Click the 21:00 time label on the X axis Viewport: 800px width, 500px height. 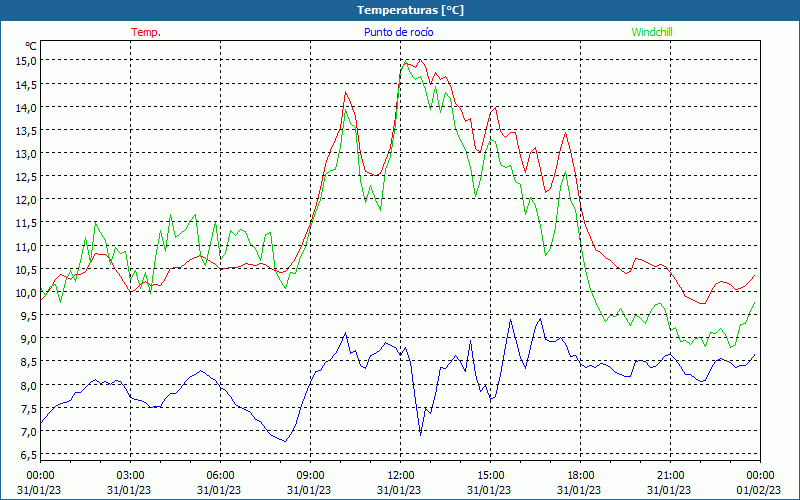(x=670, y=475)
